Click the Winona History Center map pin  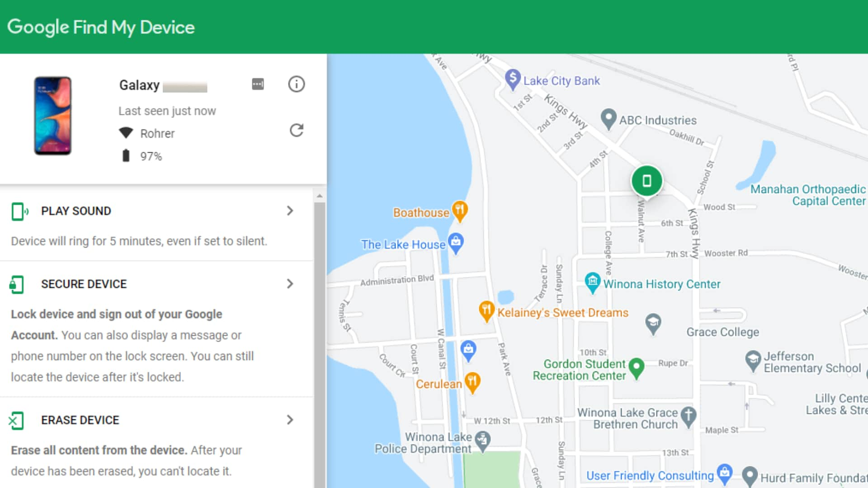[593, 280]
